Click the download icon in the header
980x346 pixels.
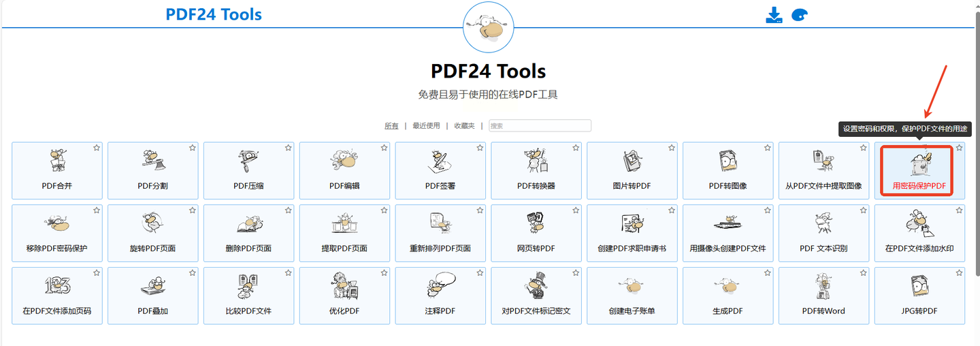coord(774,15)
